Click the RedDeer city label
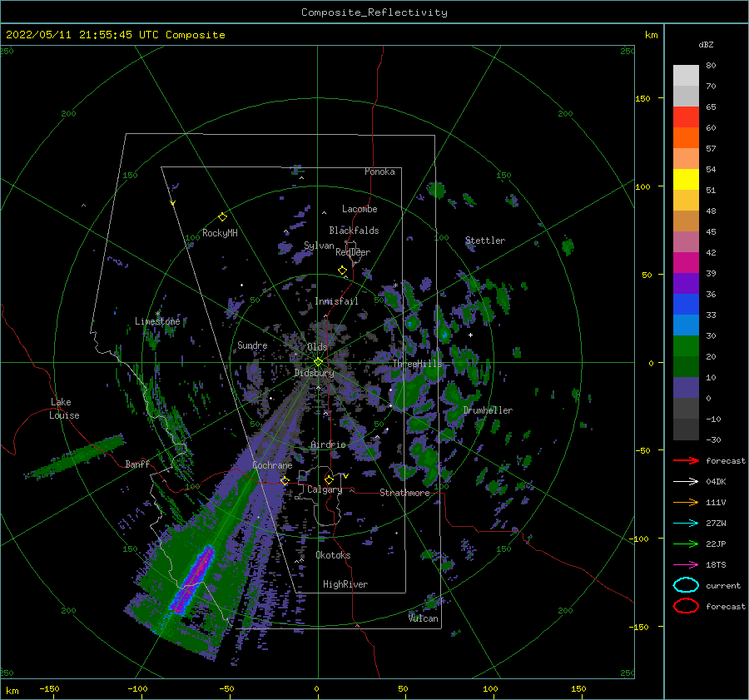Image resolution: width=749 pixels, height=700 pixels. point(353,252)
